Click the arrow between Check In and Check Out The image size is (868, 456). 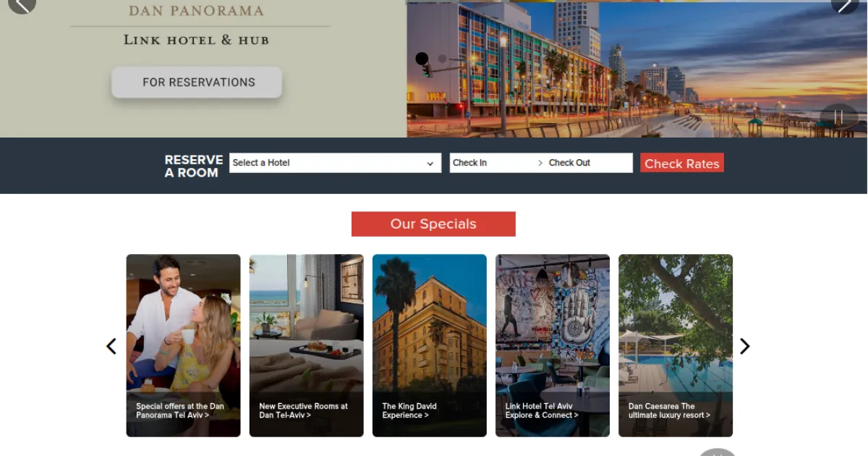click(x=540, y=163)
